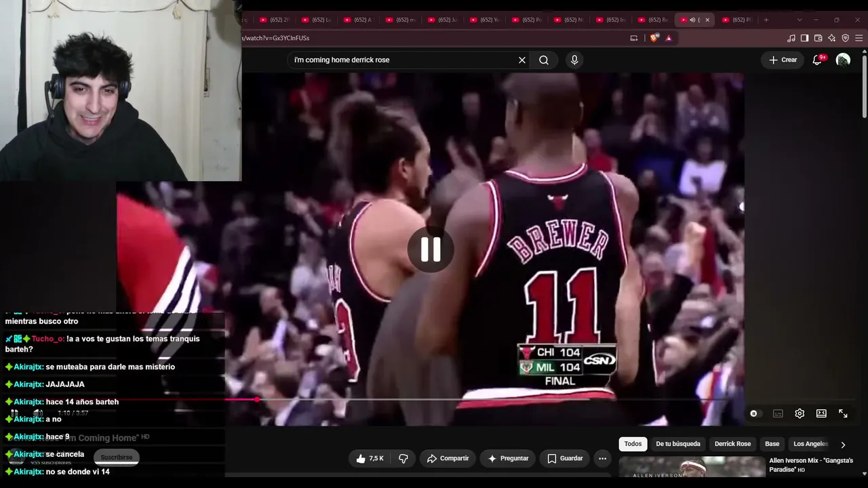
Task: Select the Todos filter chip
Action: [633, 444]
